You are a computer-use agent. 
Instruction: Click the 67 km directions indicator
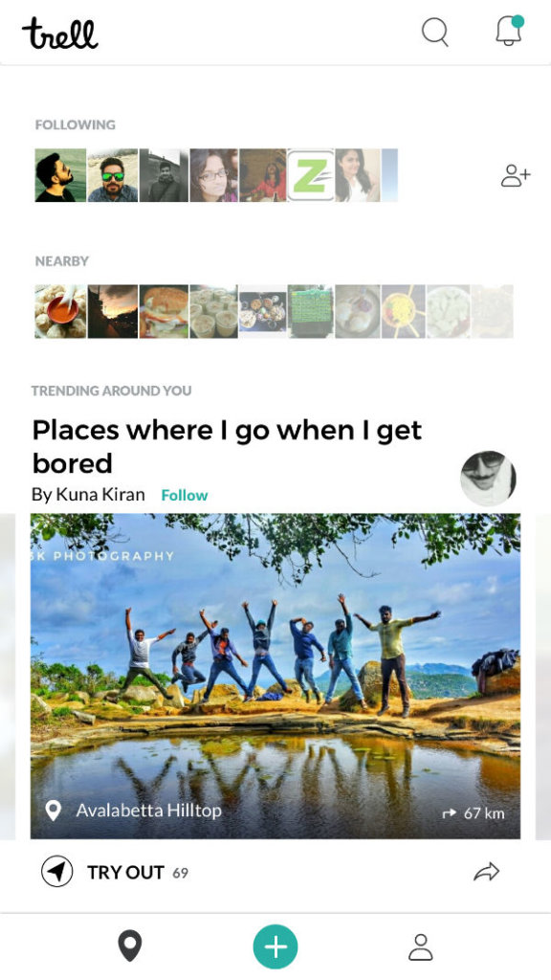coord(473,813)
